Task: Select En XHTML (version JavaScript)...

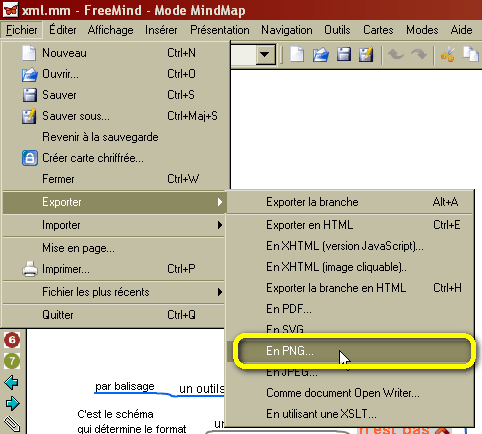Action: tap(350, 246)
